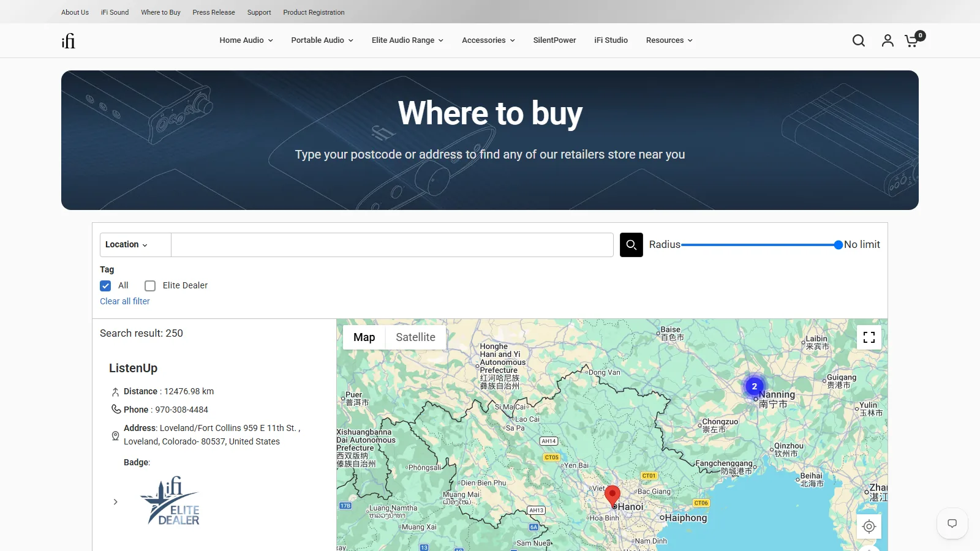
Task: Click the Search result: 250 text
Action: coord(141,333)
